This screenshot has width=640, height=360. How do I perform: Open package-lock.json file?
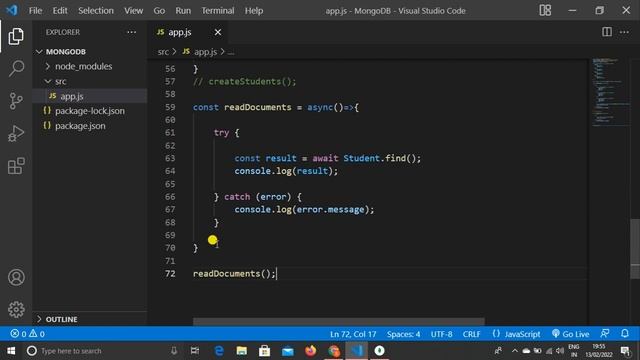tap(90, 111)
